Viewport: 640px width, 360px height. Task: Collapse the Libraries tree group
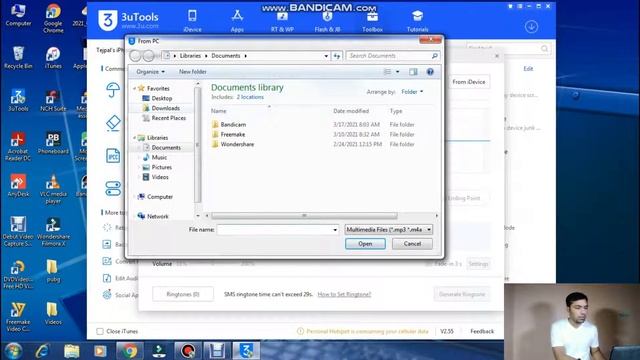pyautogui.click(x=134, y=138)
